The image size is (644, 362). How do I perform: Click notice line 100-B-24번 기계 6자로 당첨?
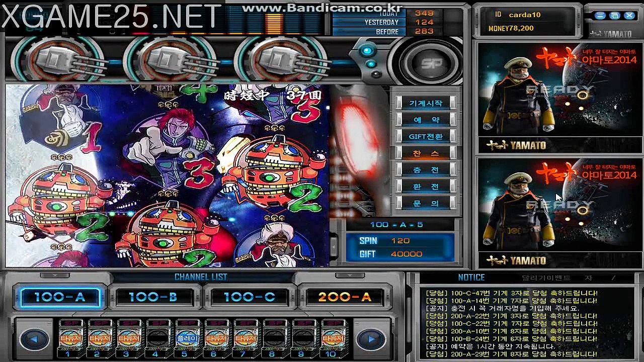click(511, 339)
